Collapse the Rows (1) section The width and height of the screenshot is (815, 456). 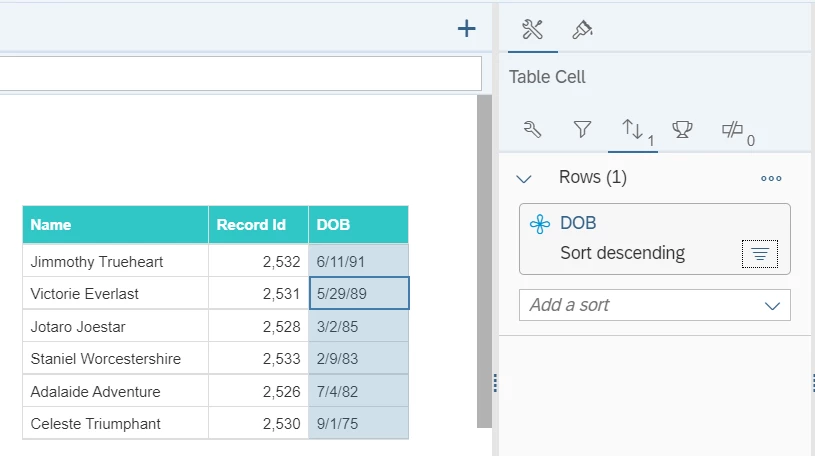[523, 179]
